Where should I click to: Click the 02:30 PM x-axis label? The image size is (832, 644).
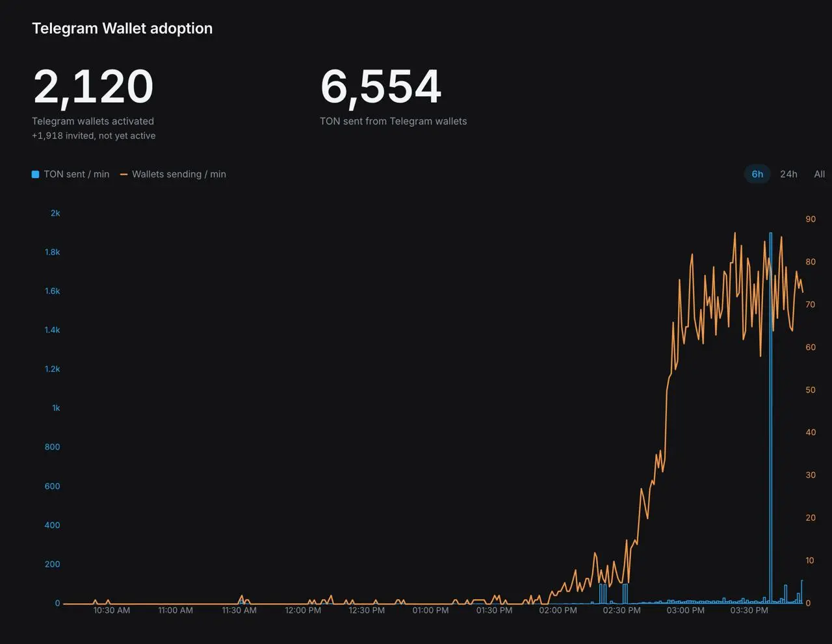[x=621, y=610]
